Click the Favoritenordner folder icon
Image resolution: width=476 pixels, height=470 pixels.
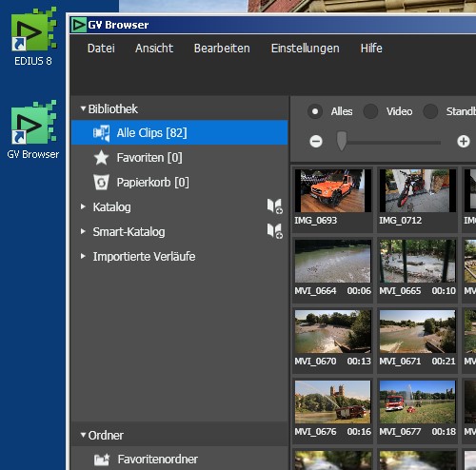pos(102,460)
